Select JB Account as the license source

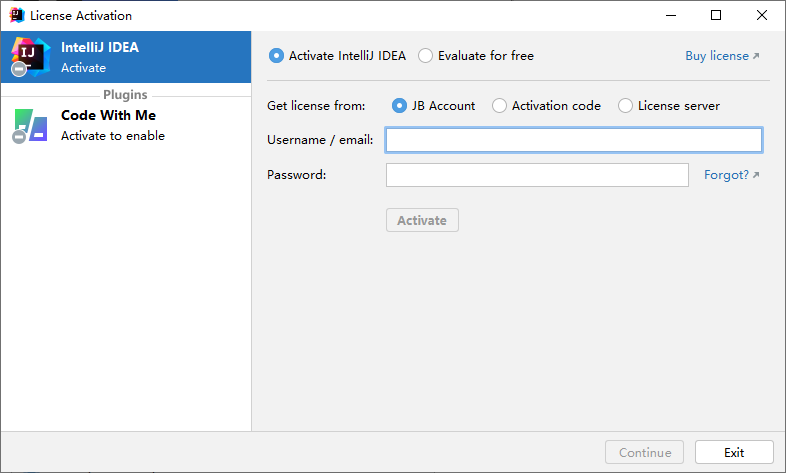click(x=399, y=105)
